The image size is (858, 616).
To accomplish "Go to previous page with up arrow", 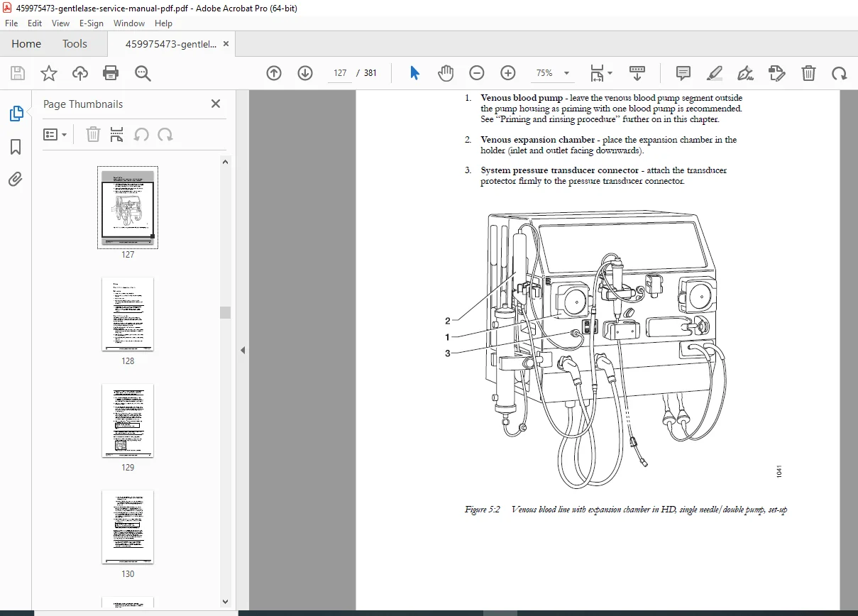I will click(x=274, y=73).
